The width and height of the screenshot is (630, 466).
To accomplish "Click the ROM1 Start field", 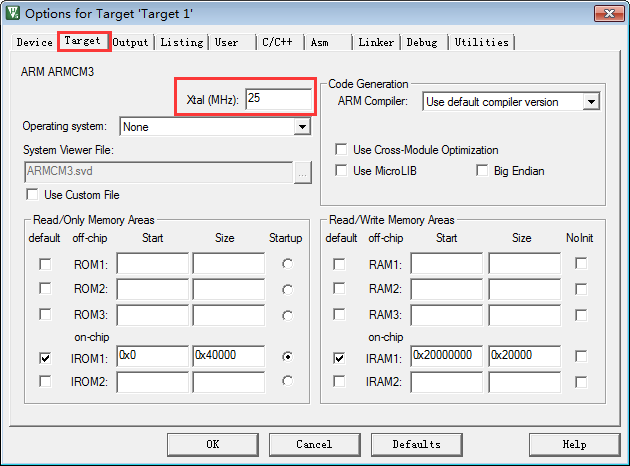I will (152, 263).
